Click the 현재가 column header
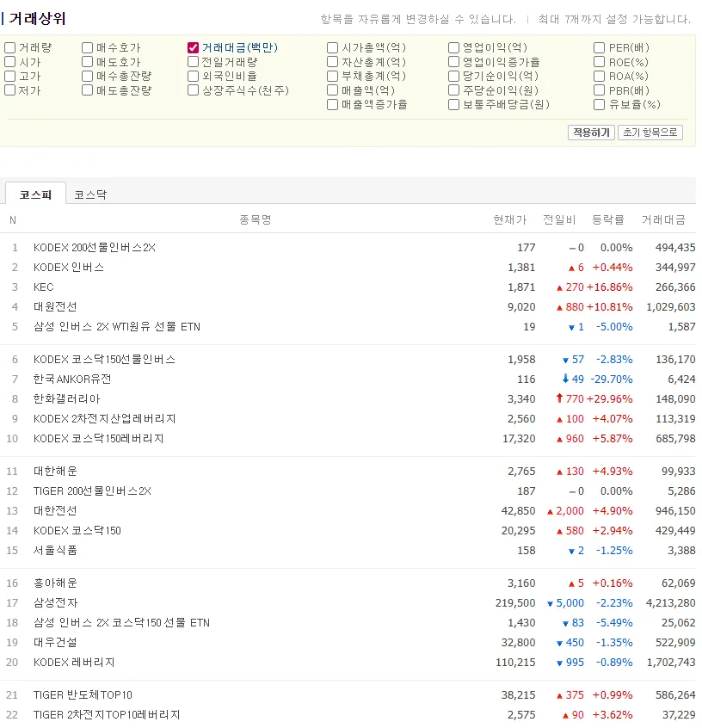 coord(510,219)
